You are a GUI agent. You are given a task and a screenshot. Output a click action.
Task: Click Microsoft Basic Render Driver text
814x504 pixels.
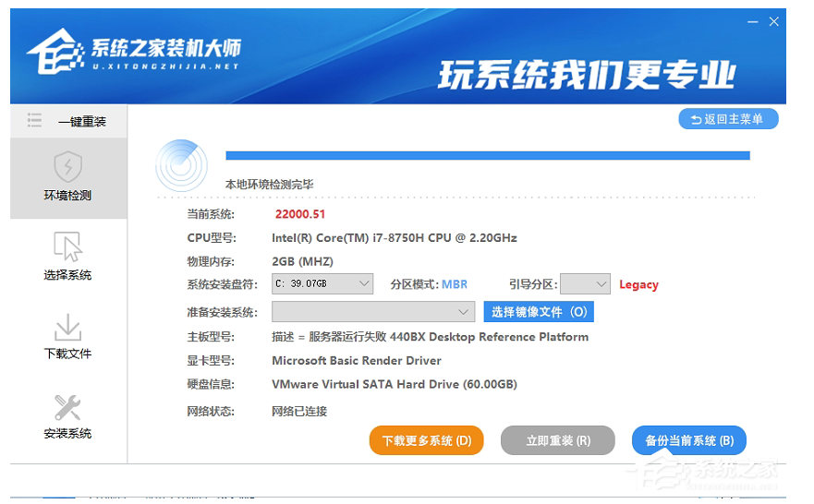click(x=357, y=360)
